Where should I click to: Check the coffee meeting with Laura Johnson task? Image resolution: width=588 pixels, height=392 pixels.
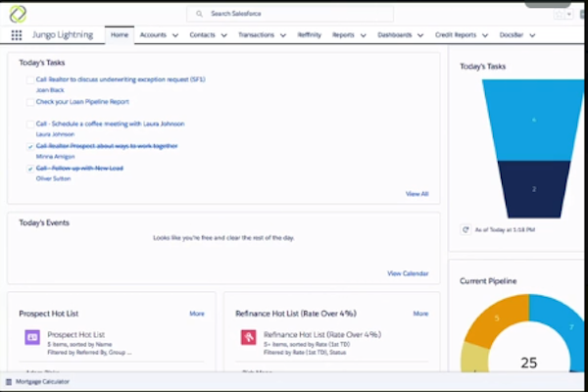(30, 124)
